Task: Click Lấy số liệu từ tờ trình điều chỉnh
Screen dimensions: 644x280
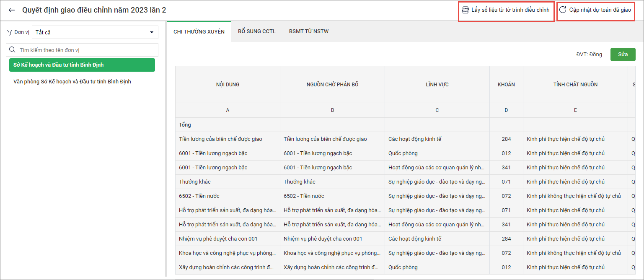Action: (x=510, y=10)
